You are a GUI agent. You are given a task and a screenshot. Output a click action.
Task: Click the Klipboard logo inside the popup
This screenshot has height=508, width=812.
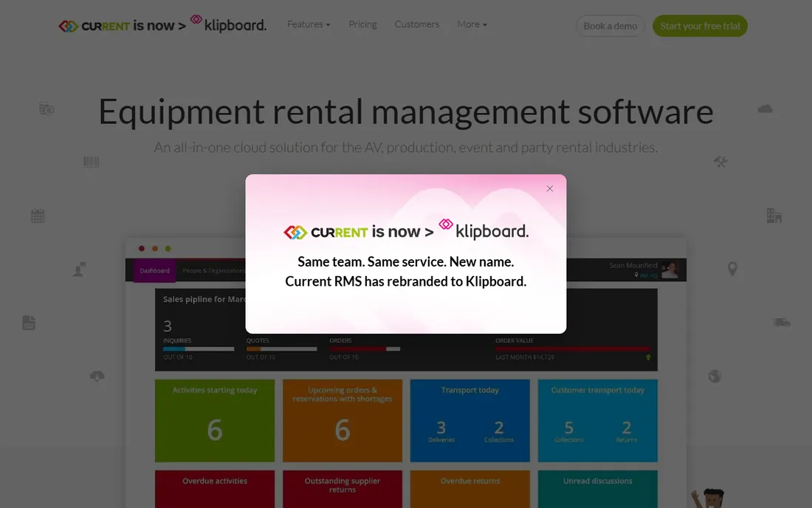484,230
